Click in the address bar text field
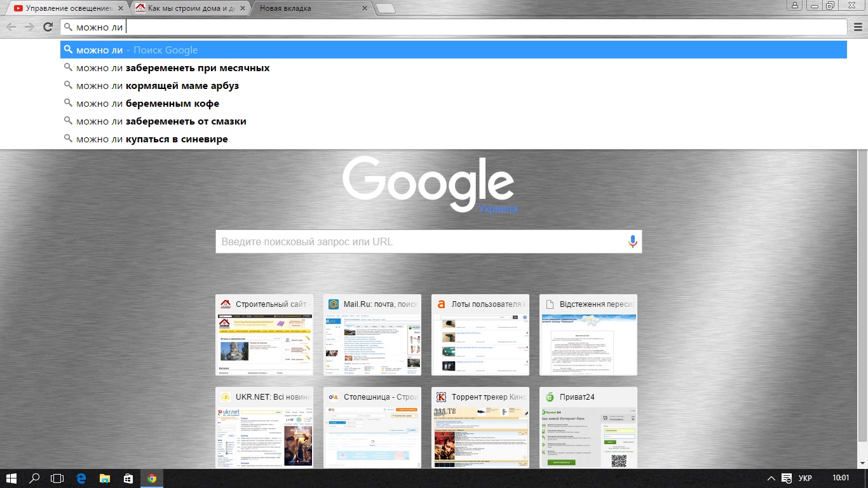Screen dimensions: 868x488 454,27
